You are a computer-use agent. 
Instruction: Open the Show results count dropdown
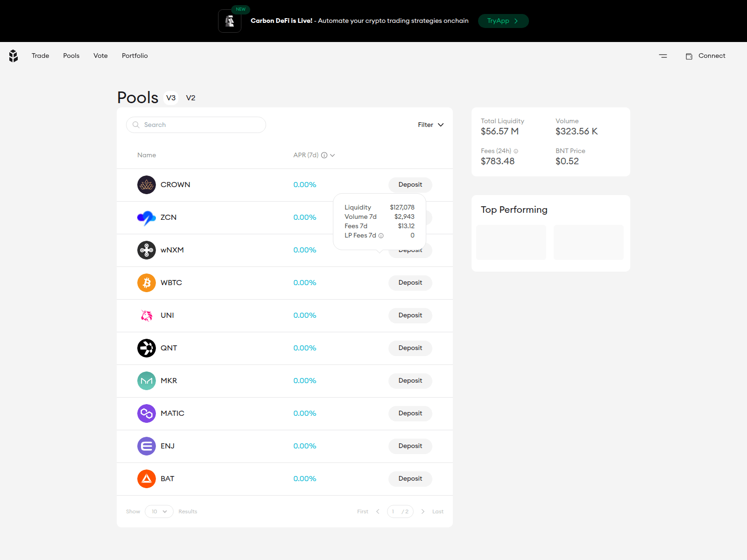pos(159,511)
